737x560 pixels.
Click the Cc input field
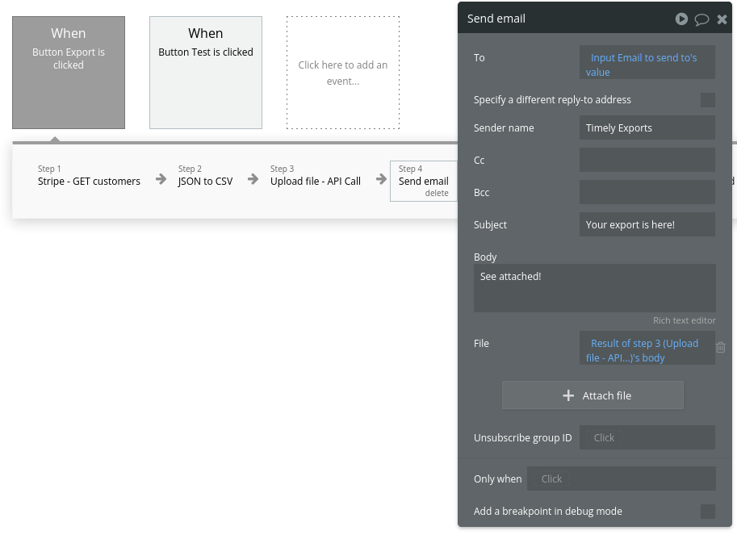click(647, 160)
